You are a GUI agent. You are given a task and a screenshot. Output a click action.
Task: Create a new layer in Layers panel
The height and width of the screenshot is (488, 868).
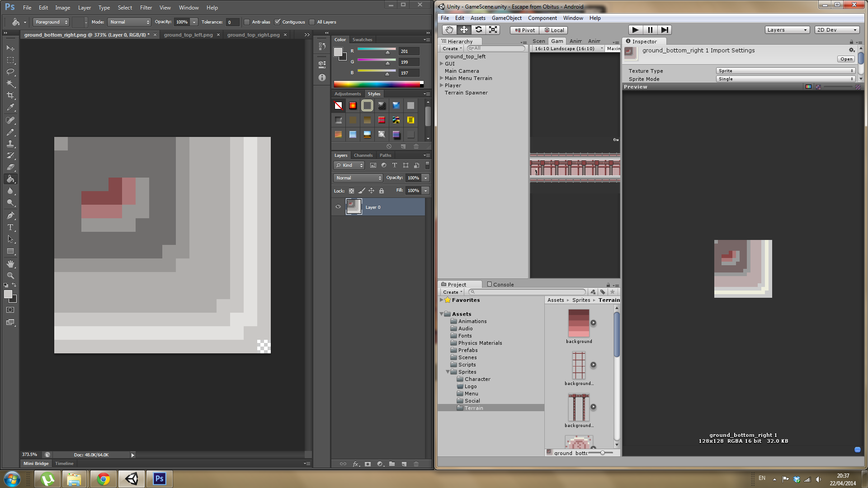click(x=404, y=464)
